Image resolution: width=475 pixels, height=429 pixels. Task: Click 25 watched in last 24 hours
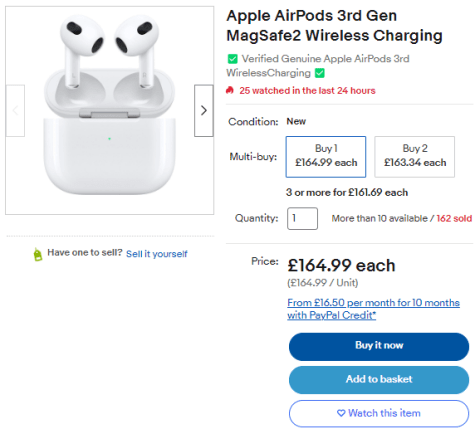click(x=307, y=91)
